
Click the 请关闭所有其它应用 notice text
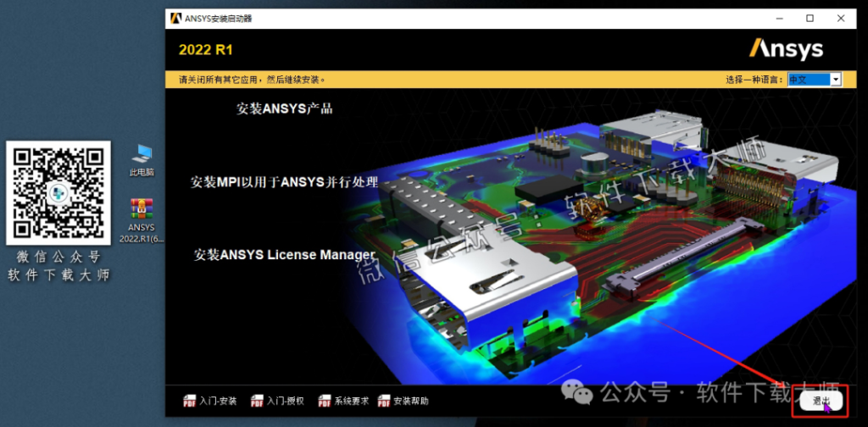coord(252,80)
